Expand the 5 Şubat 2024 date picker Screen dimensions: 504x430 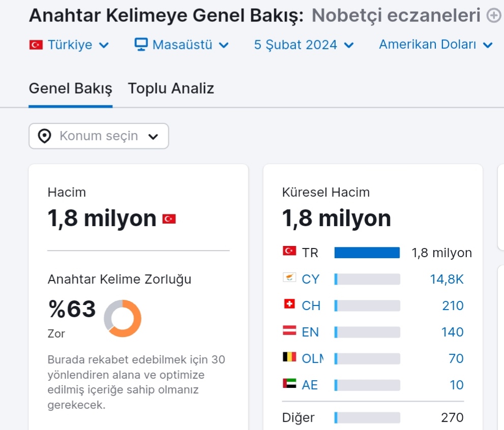click(304, 45)
